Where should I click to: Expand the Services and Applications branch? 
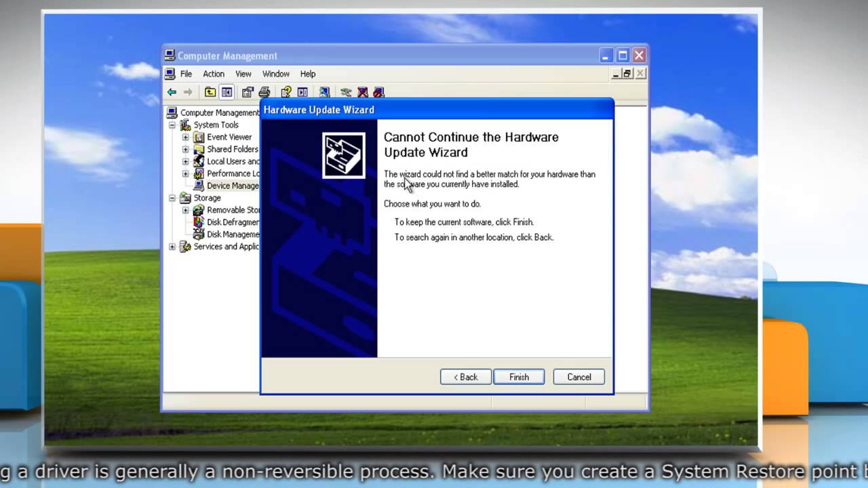tap(172, 247)
